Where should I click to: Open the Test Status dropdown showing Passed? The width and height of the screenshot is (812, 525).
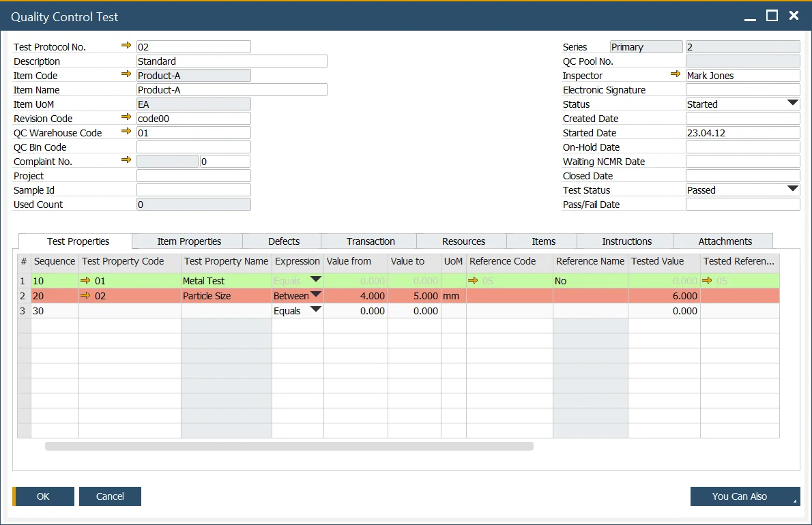(792, 190)
